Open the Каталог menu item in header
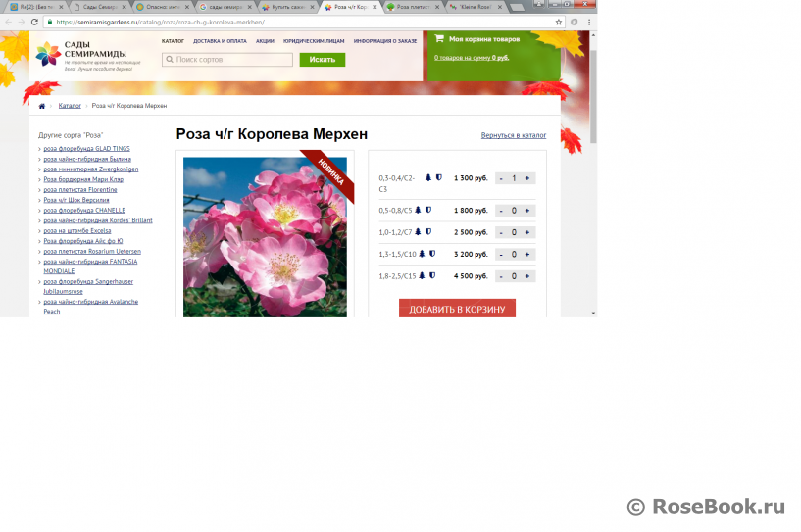The image size is (801, 532). [174, 41]
